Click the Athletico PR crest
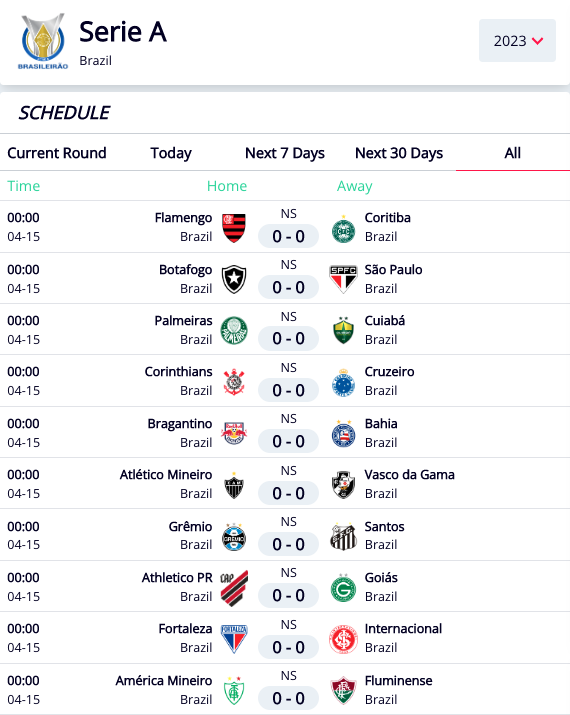The width and height of the screenshot is (570, 715). coord(234,588)
